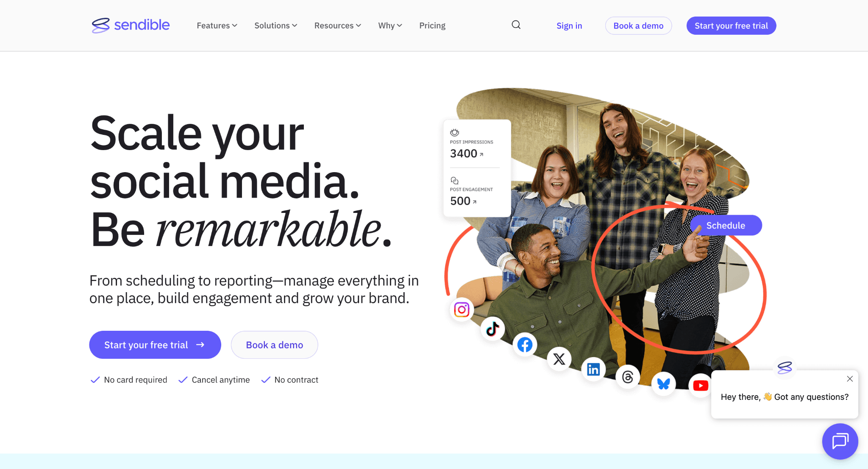Expand the Features dropdown menu

[217, 25]
